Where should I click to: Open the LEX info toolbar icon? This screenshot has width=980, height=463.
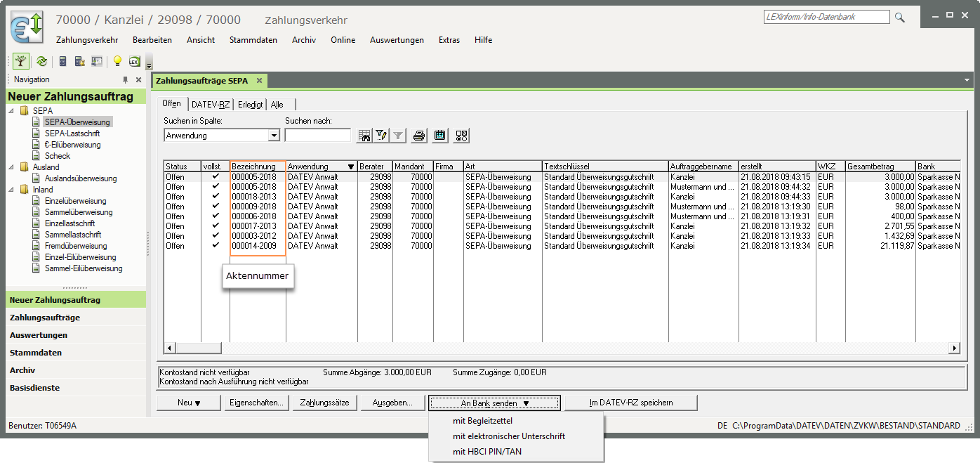[133, 61]
